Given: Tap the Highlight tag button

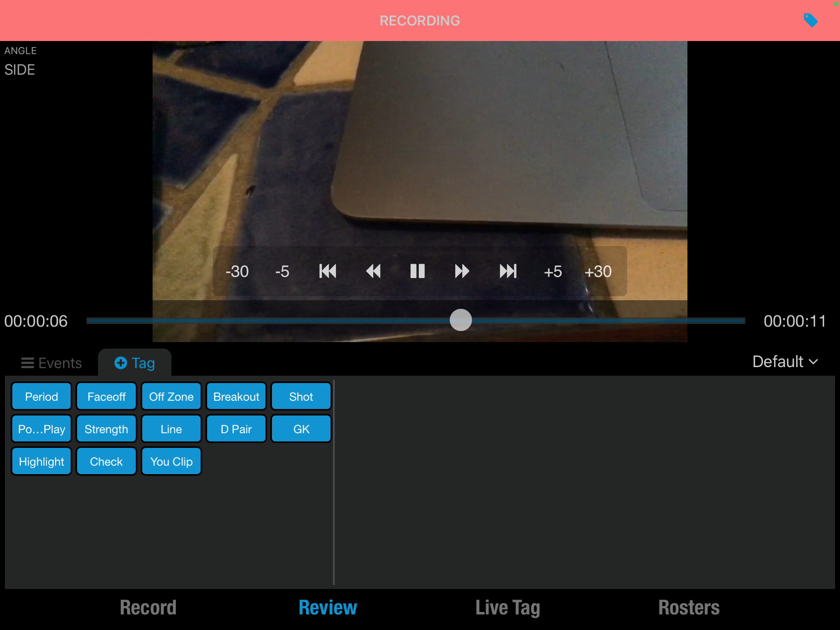Looking at the screenshot, I should coord(41,461).
